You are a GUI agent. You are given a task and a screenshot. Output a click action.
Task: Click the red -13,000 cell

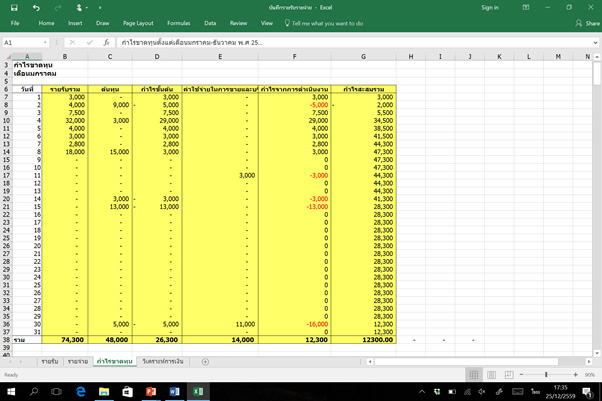click(x=294, y=207)
